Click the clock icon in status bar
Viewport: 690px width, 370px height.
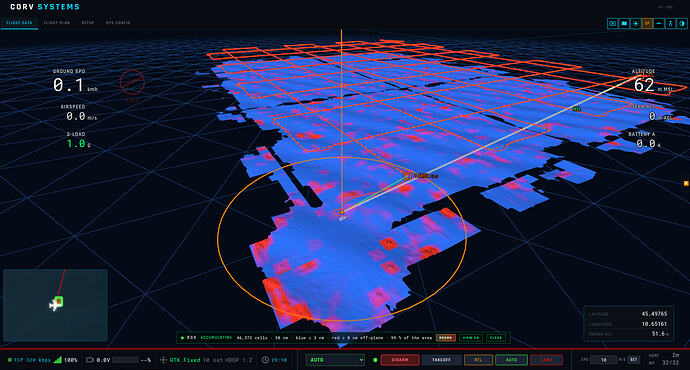(x=265, y=360)
